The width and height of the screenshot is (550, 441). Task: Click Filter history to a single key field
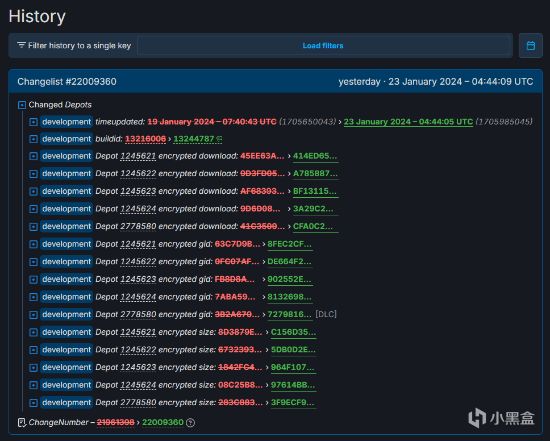(x=74, y=46)
